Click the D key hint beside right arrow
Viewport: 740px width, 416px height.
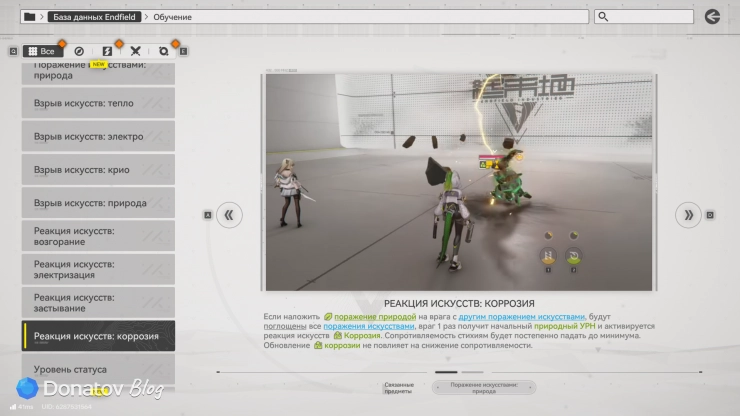click(x=710, y=215)
